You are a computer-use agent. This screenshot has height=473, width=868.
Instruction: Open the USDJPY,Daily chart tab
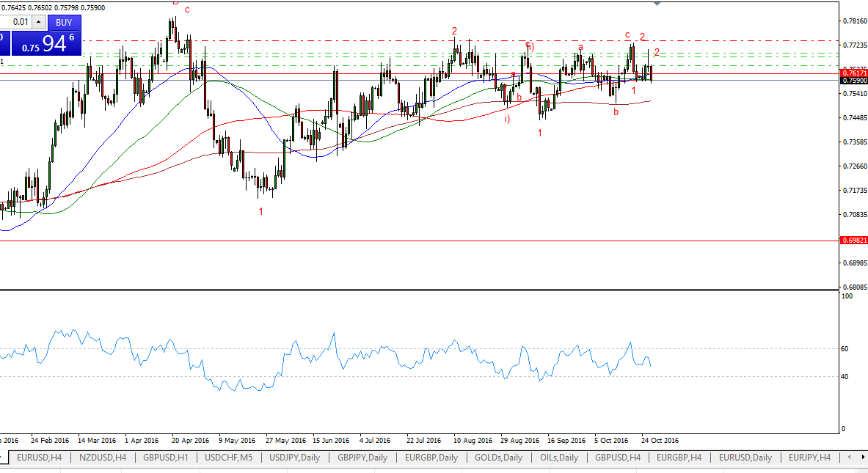[x=295, y=458]
